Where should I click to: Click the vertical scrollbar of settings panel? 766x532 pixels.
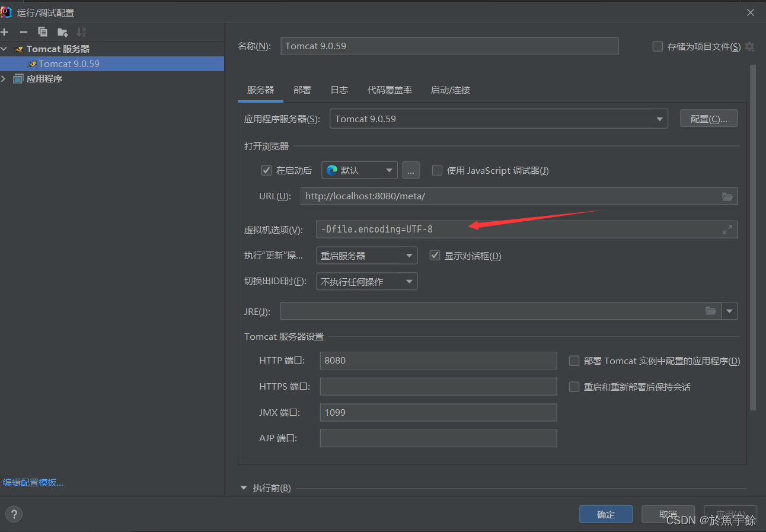coord(753,237)
